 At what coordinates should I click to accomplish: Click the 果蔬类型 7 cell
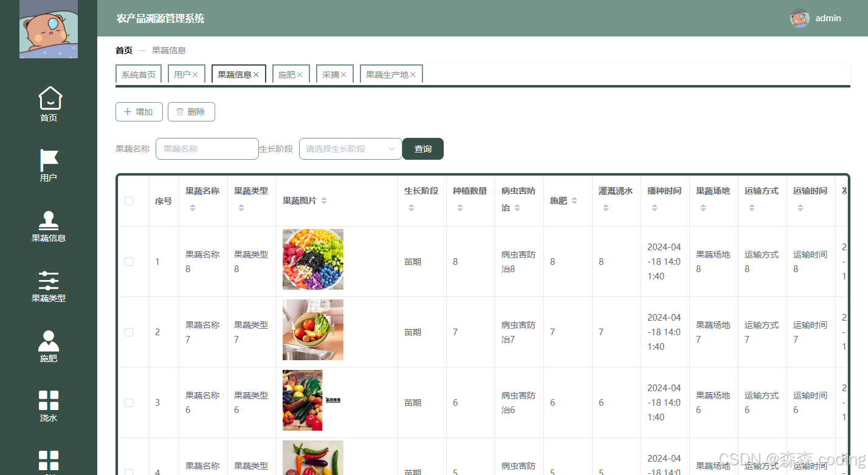click(251, 332)
